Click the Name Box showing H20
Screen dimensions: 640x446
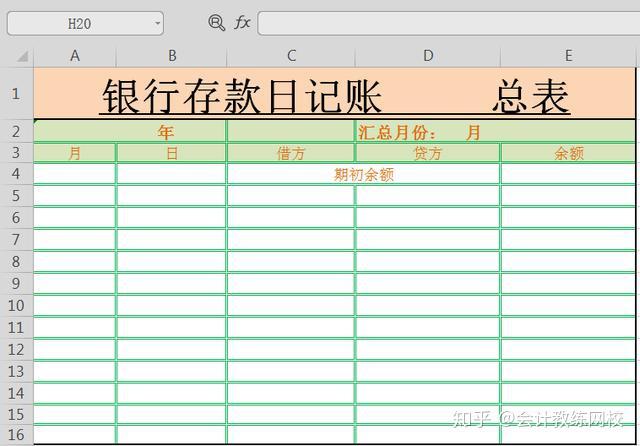click(85, 23)
